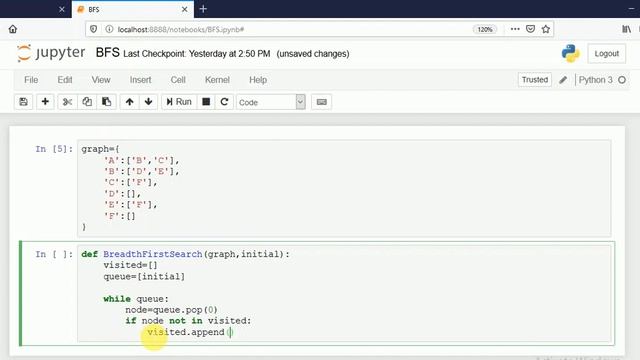
Task: Open the command palette keyboard icon
Action: click(x=322, y=102)
